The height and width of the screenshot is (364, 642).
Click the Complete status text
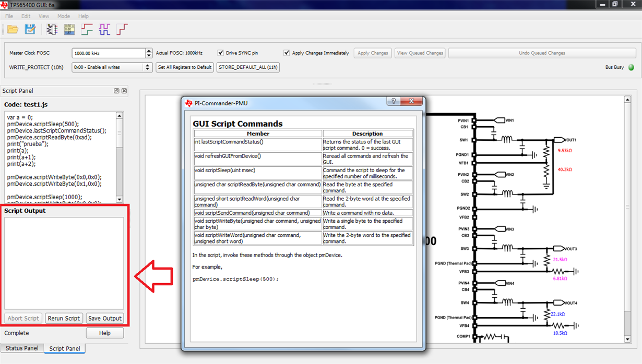[17, 333]
